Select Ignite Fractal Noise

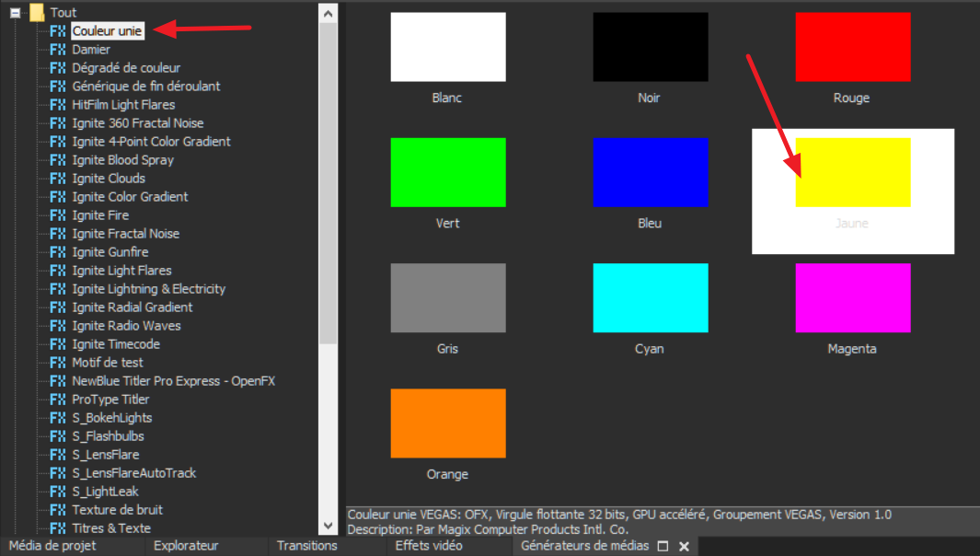126,234
